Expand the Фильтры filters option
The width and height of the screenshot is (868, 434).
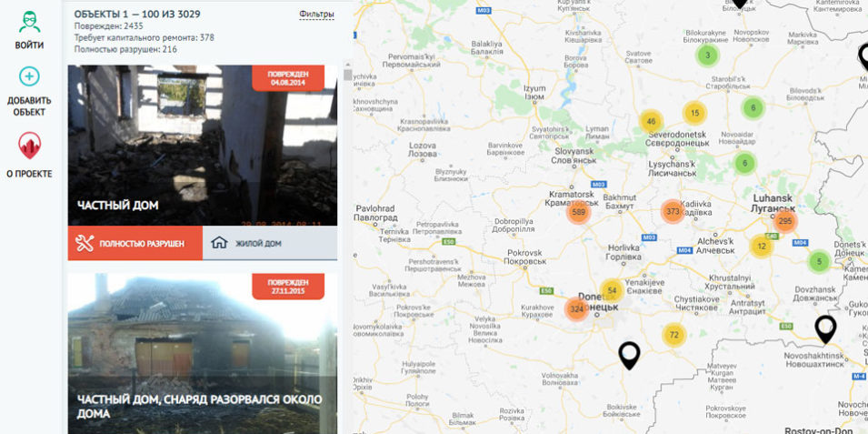pyautogui.click(x=316, y=14)
